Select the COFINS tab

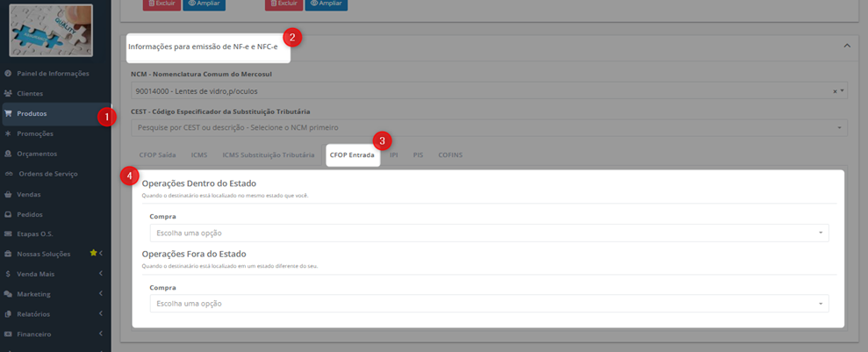pos(450,155)
